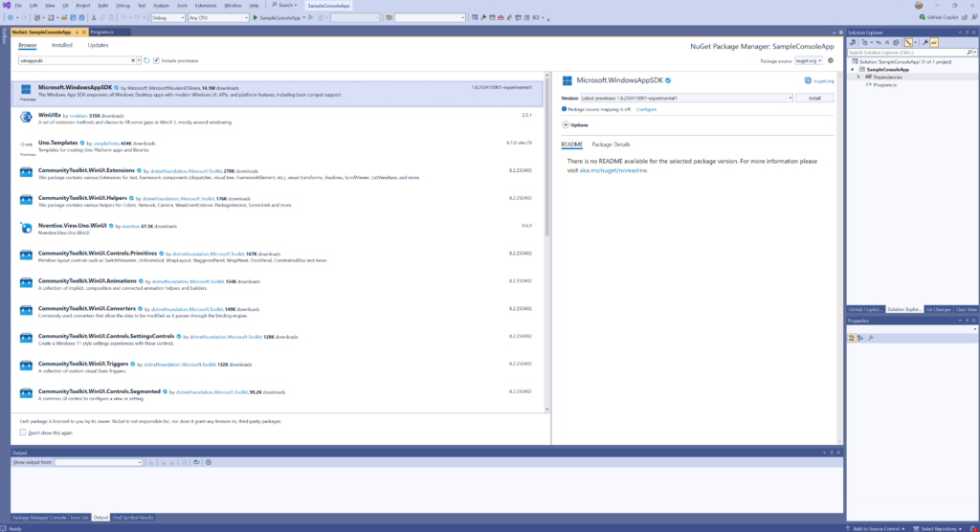Click the Install button

tap(814, 99)
